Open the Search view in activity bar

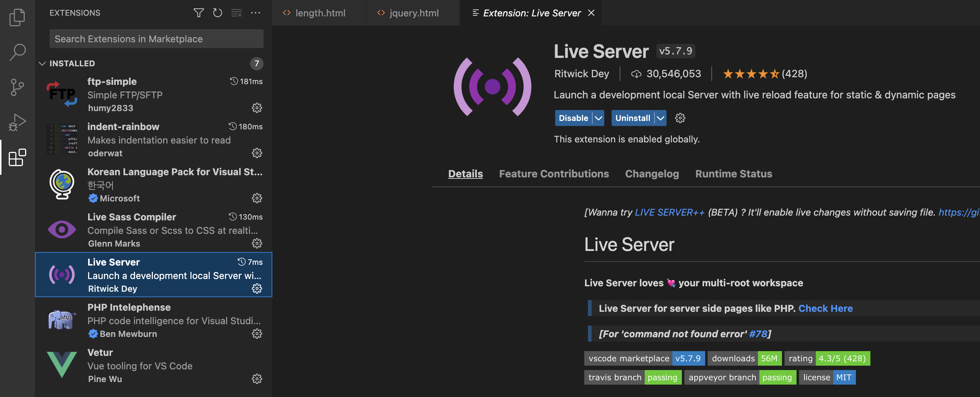(x=17, y=52)
